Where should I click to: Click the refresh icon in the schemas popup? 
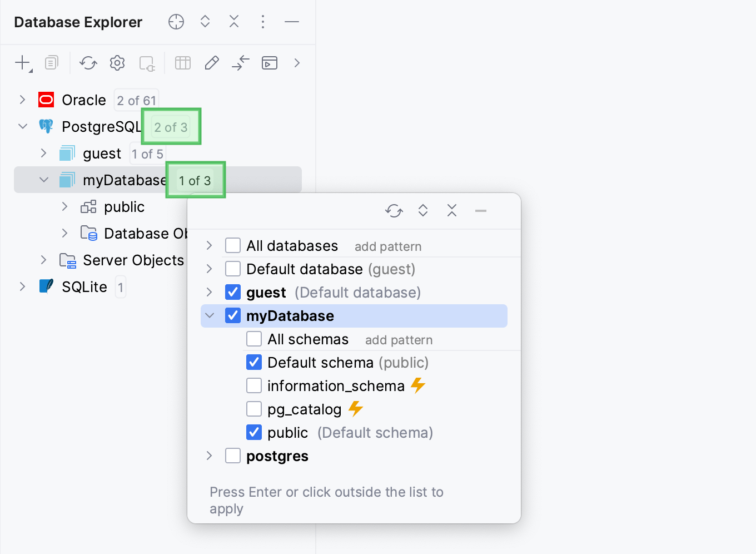(394, 211)
